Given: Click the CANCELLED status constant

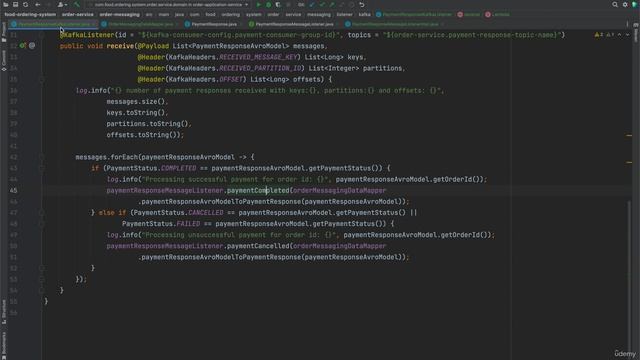Looking at the screenshot, I should (206, 213).
